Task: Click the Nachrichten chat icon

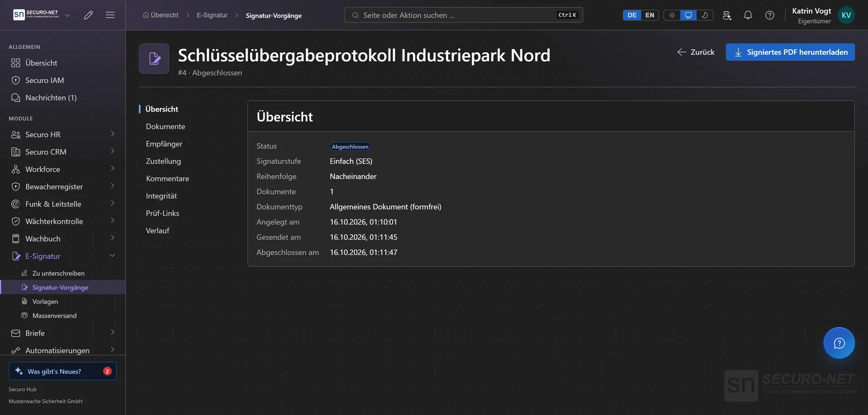Action: click(16, 98)
